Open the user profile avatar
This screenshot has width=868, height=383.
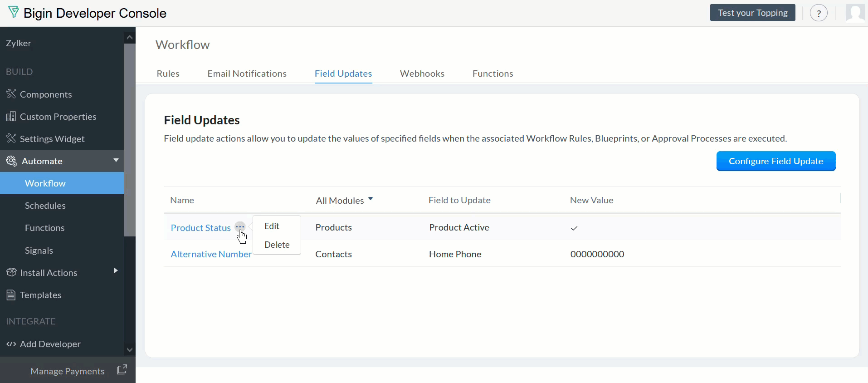[x=855, y=13]
